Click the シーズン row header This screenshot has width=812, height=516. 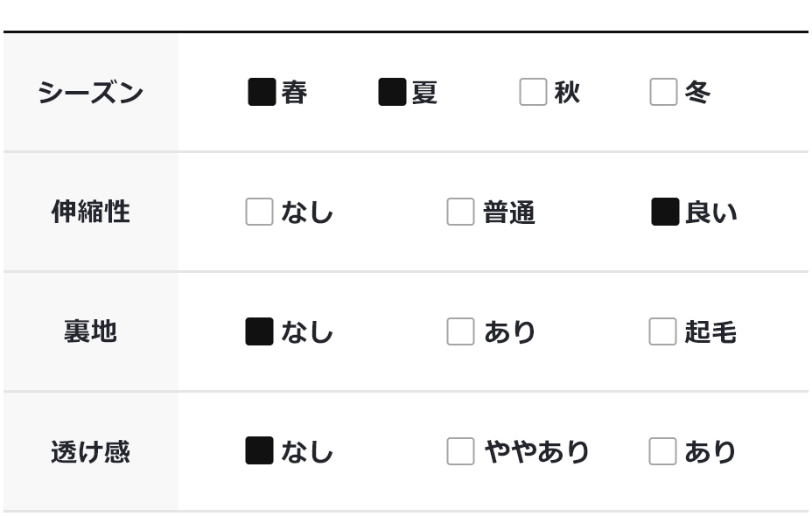90,92
